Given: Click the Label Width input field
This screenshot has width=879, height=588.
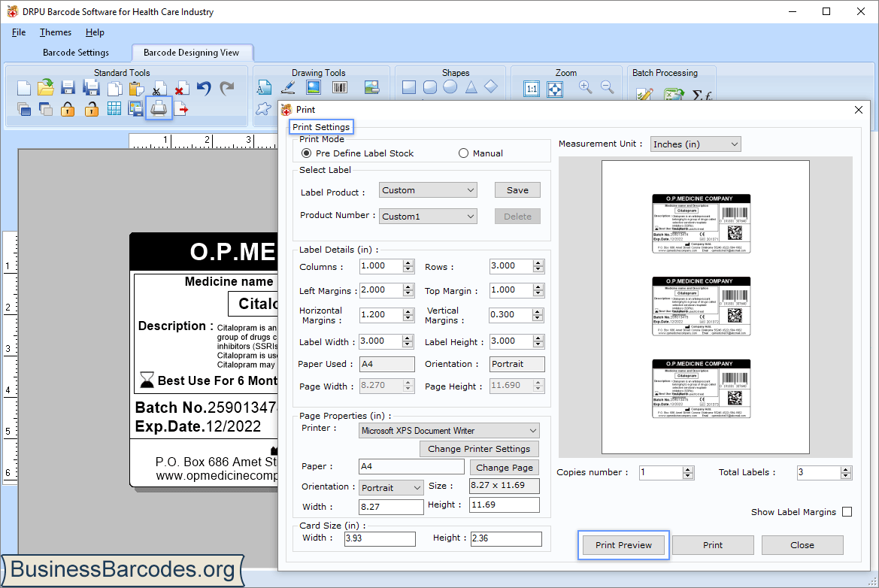Looking at the screenshot, I should (380, 341).
